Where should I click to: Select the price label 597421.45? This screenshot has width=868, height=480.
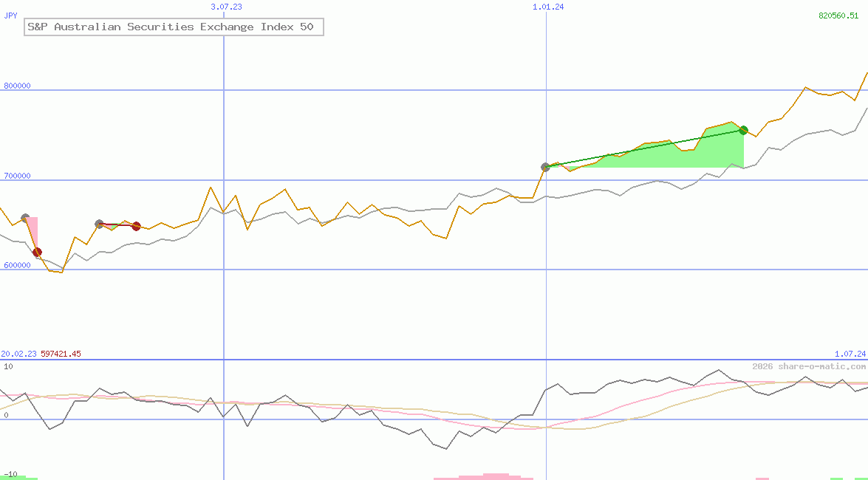61,354
